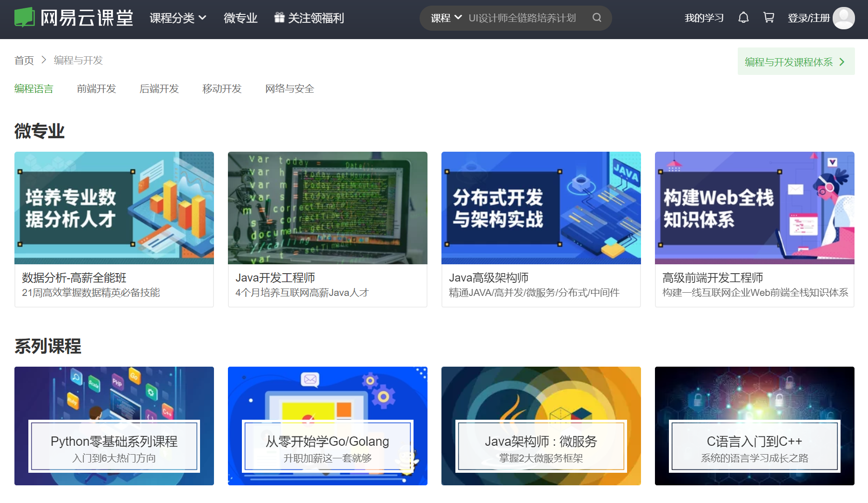Focus the search field with UI设计师全链路培养计划

click(522, 18)
